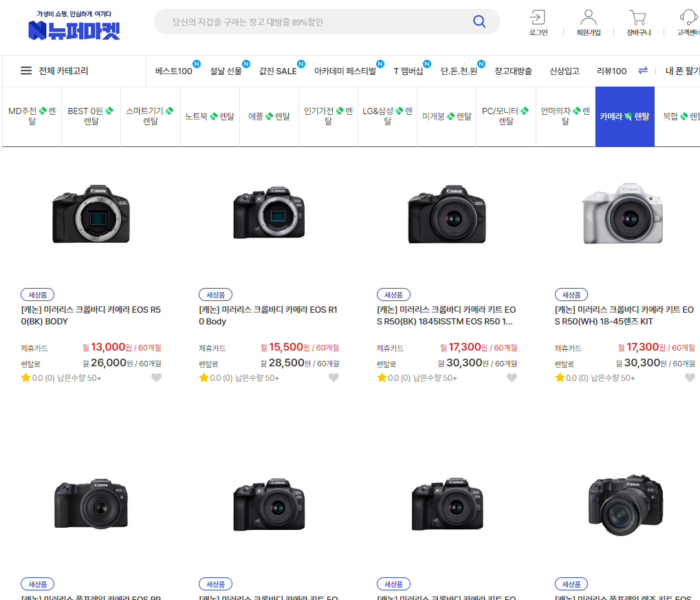Viewport: 700px width, 600px height.
Task: Open Canon EOS R50(BK) BODY product image
Action: click(91, 214)
